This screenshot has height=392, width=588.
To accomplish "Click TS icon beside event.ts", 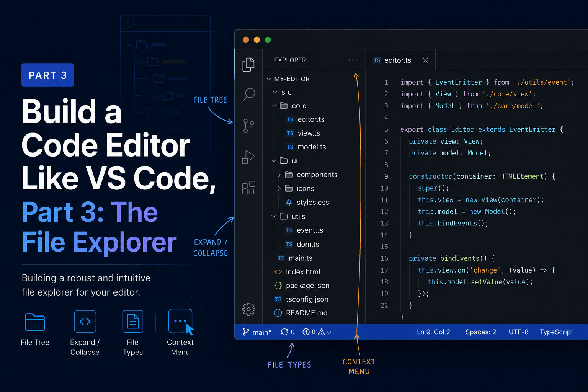I will (x=289, y=230).
